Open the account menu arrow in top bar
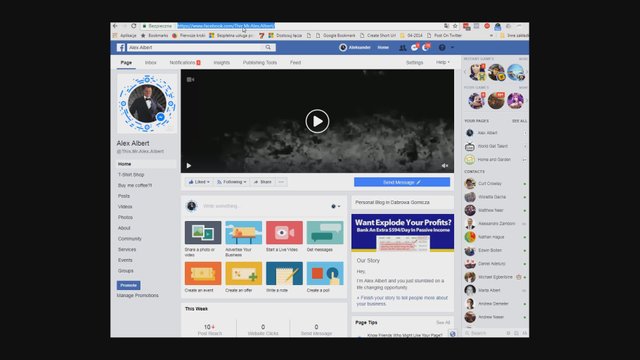 tap(452, 47)
